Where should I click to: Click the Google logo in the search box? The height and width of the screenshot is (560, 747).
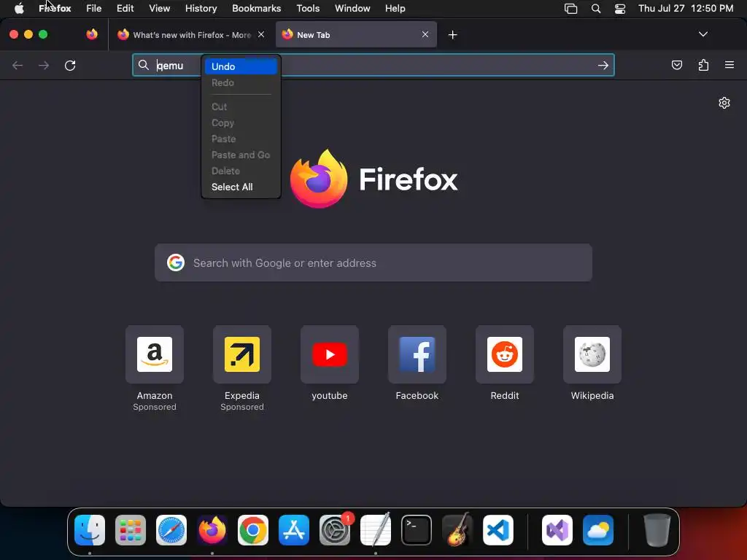176,262
